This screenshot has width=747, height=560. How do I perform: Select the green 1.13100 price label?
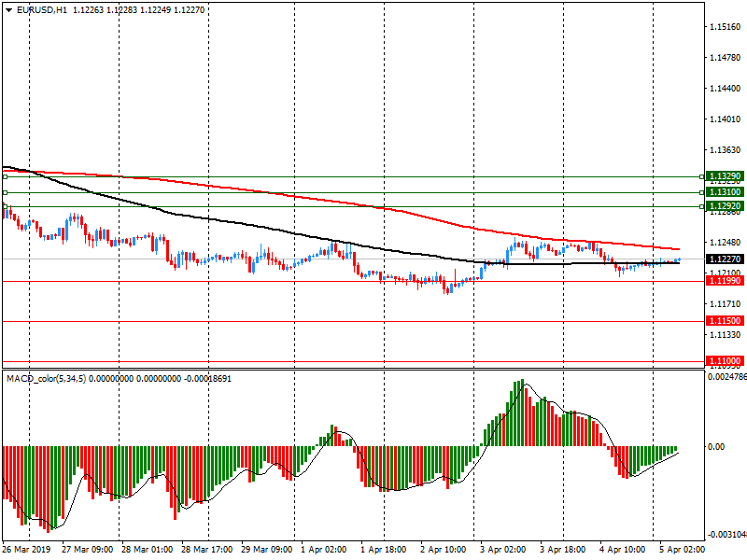point(723,191)
